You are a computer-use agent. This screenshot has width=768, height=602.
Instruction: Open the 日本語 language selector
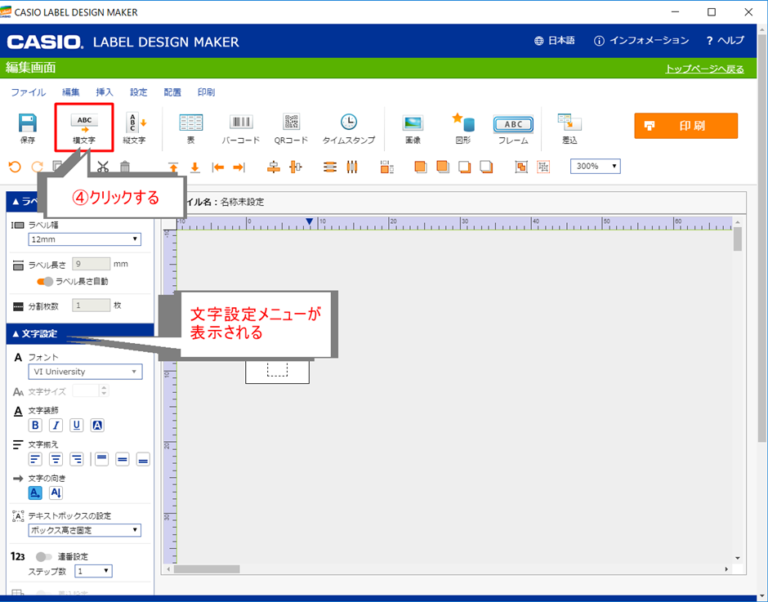(554, 41)
